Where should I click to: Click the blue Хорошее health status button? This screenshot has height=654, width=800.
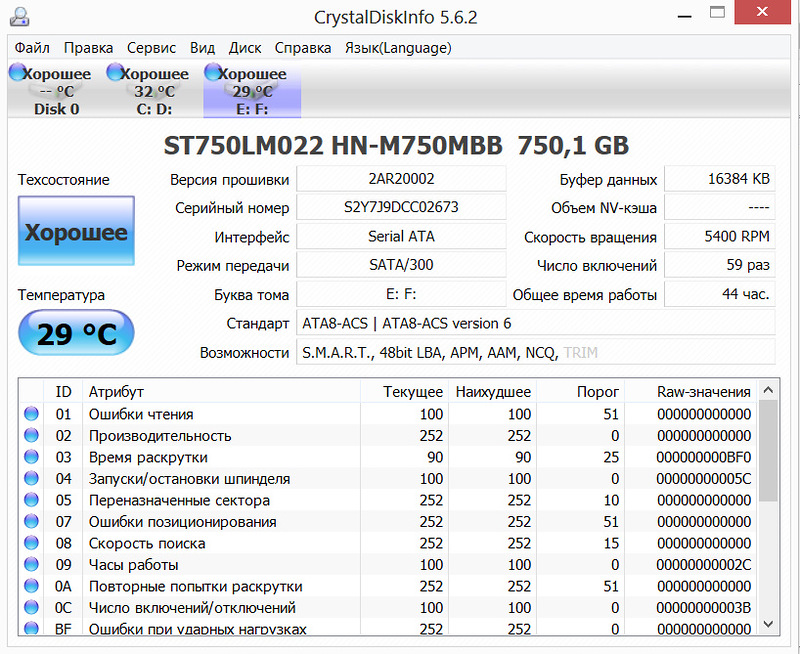pyautogui.click(x=77, y=231)
